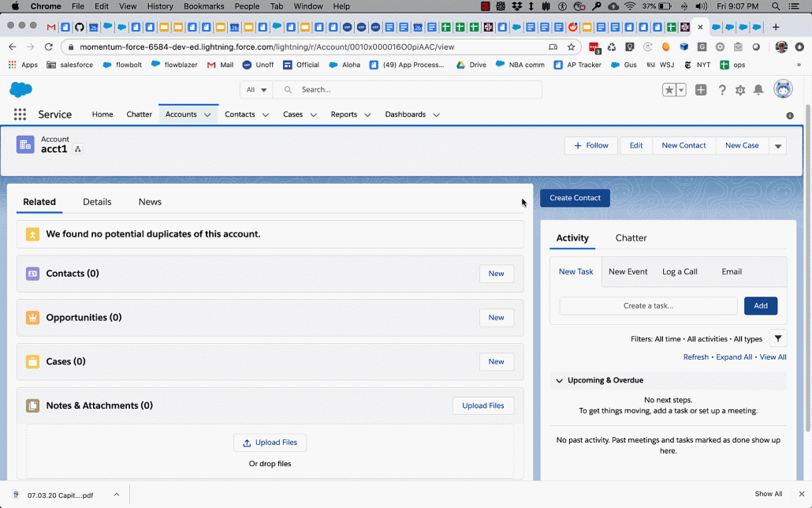Open the History menu in menu bar
Image resolution: width=812 pixels, height=508 pixels.
pos(160,6)
